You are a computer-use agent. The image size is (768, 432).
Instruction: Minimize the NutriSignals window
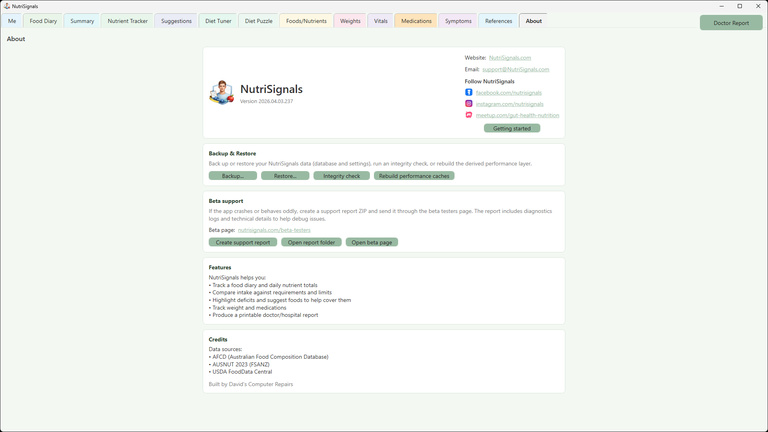tap(721, 6)
